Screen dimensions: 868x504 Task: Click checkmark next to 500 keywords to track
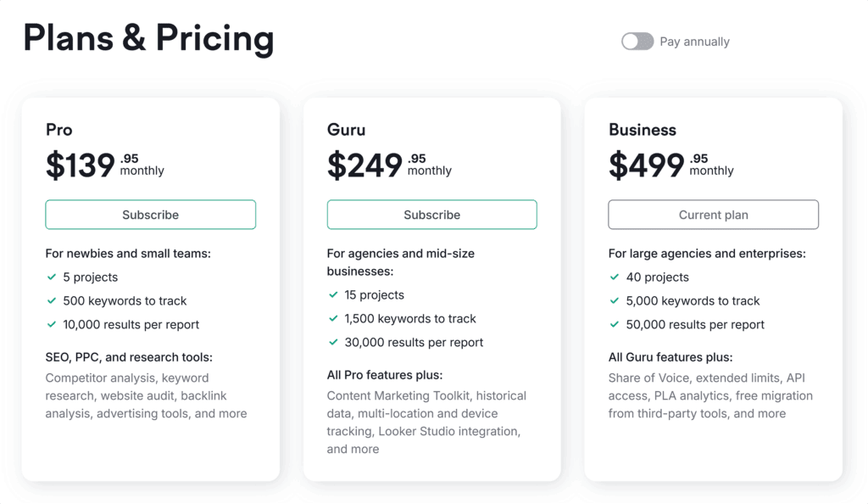click(51, 301)
